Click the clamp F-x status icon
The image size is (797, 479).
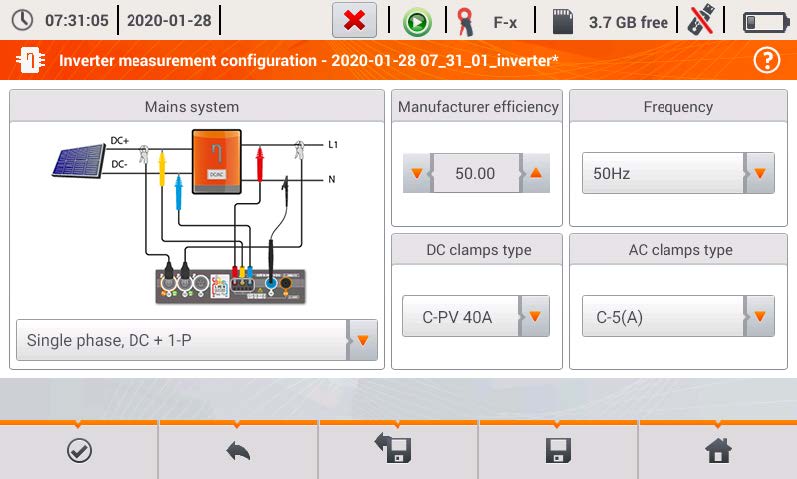click(x=465, y=21)
